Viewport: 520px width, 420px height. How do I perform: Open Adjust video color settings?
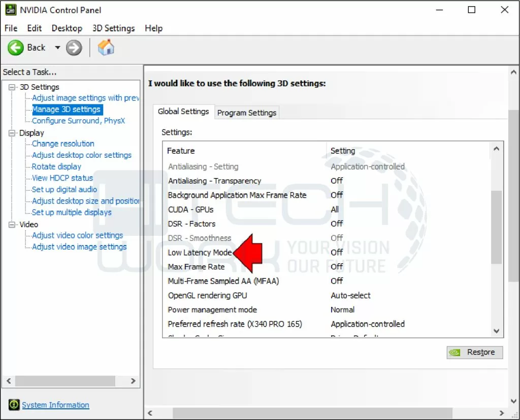tap(77, 235)
